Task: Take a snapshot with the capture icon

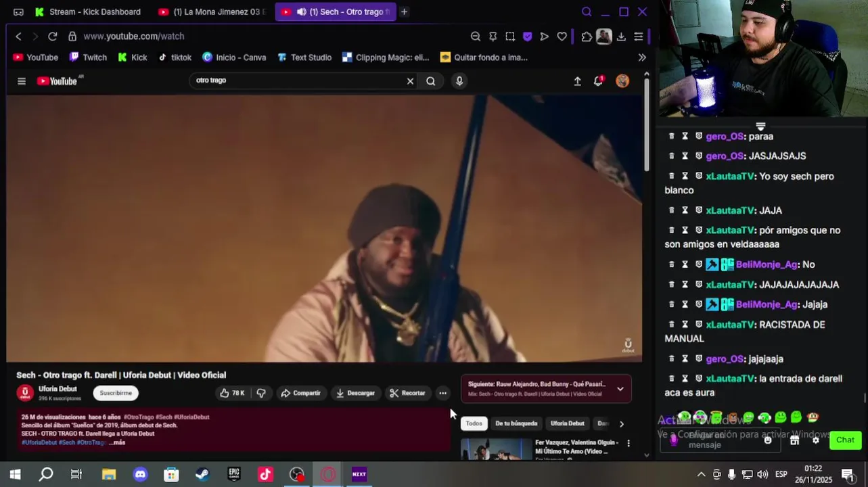Action: [510, 37]
